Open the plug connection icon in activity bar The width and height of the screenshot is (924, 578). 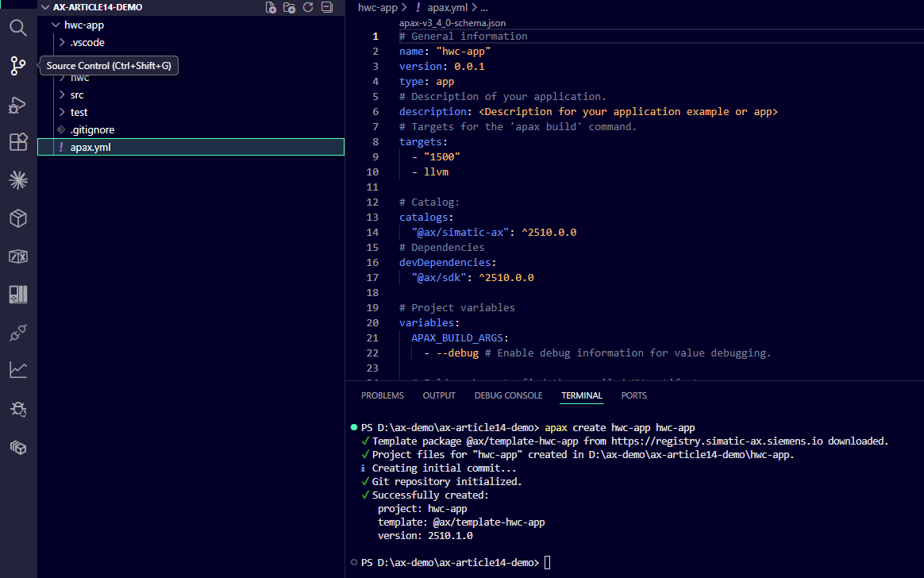18,333
